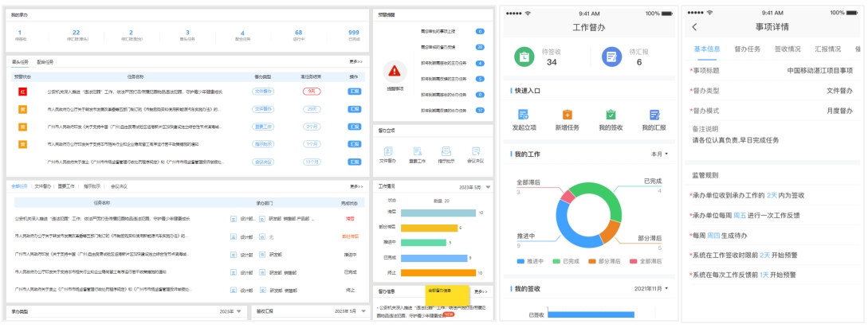Click the 9天 red deadline badge
Viewport: 868px width, 328px height.
click(x=312, y=92)
